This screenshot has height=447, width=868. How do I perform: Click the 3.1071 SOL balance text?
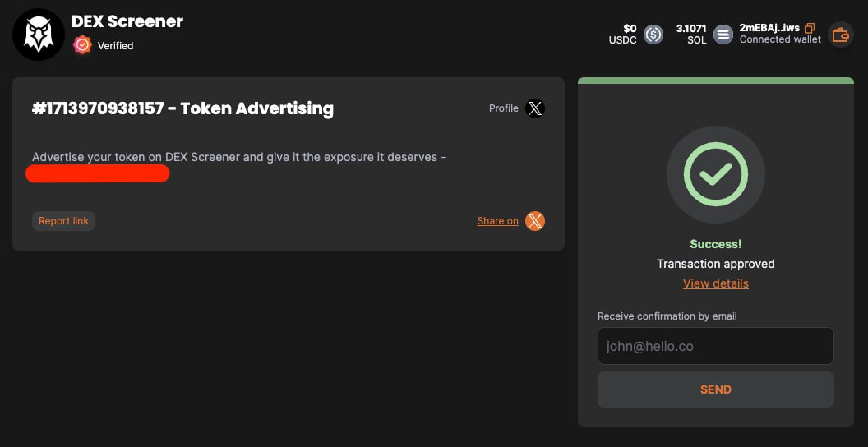[691, 34]
